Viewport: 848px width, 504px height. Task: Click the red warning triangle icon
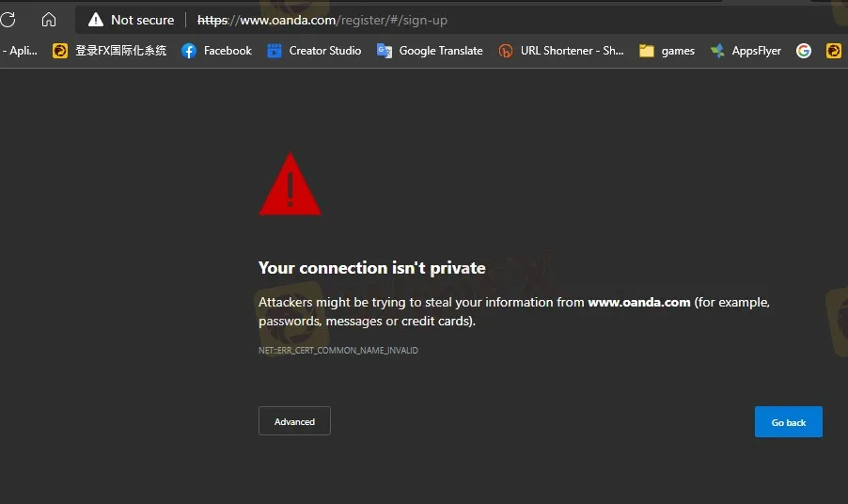290,184
